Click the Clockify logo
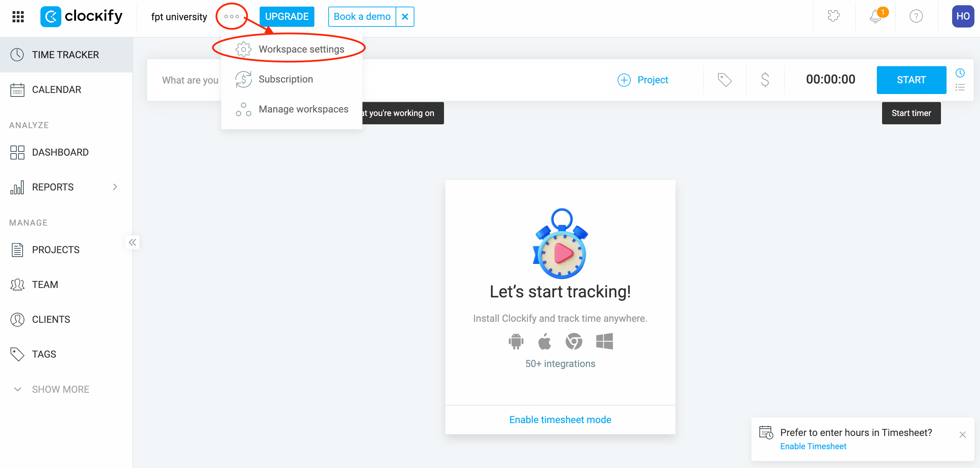 [82, 17]
